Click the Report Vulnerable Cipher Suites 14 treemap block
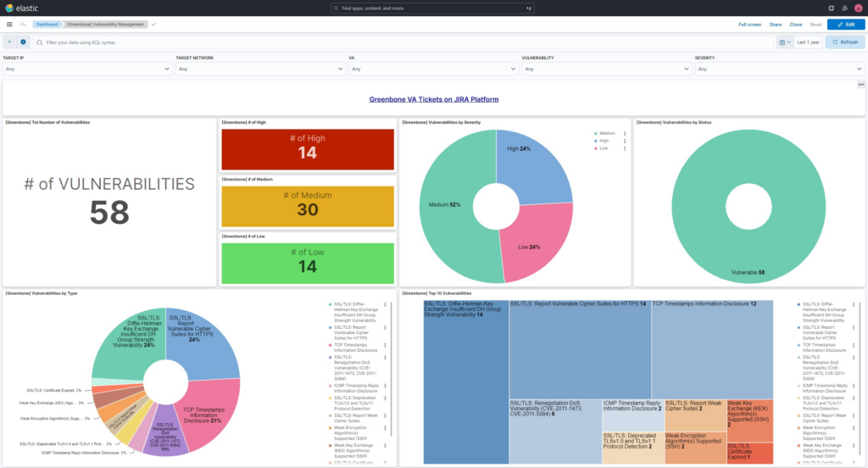Screen dimensions: 868x468 (580, 349)
